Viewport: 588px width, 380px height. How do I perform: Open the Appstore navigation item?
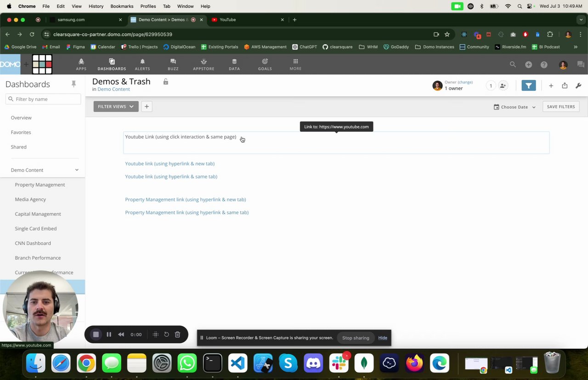click(204, 64)
